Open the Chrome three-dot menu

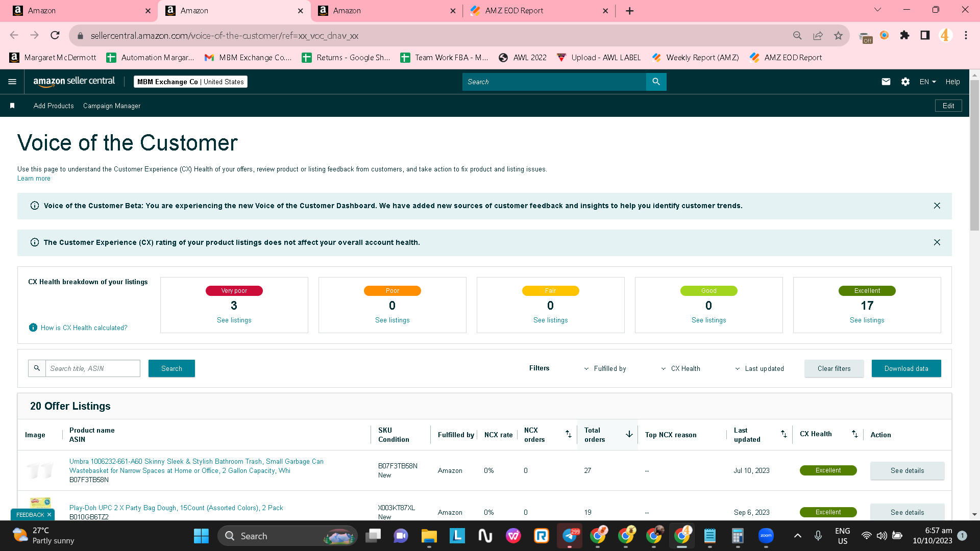pyautogui.click(x=966, y=35)
